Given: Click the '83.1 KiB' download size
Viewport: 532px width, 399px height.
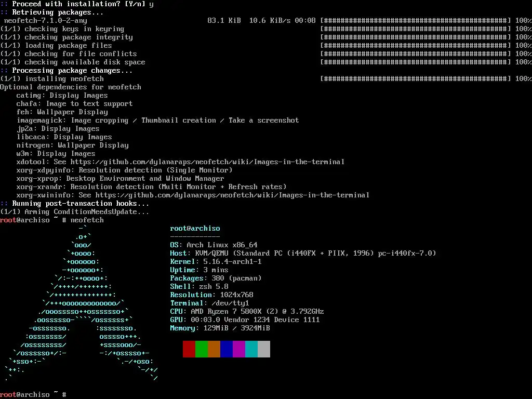Looking at the screenshot, I should 224,21.
